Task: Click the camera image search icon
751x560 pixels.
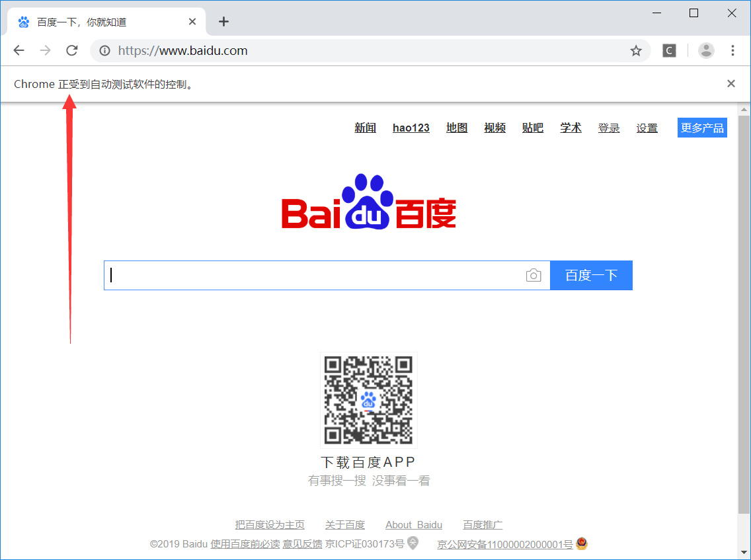Action: tap(533, 276)
